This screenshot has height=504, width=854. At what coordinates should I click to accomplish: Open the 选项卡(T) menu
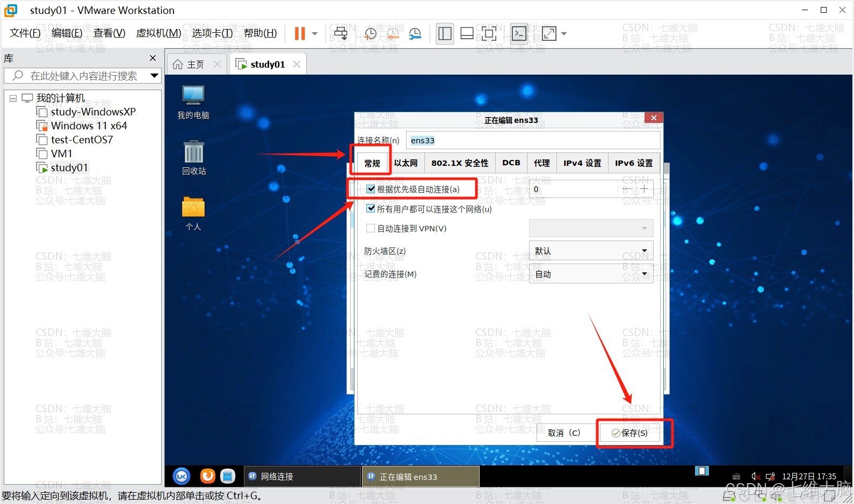point(212,33)
